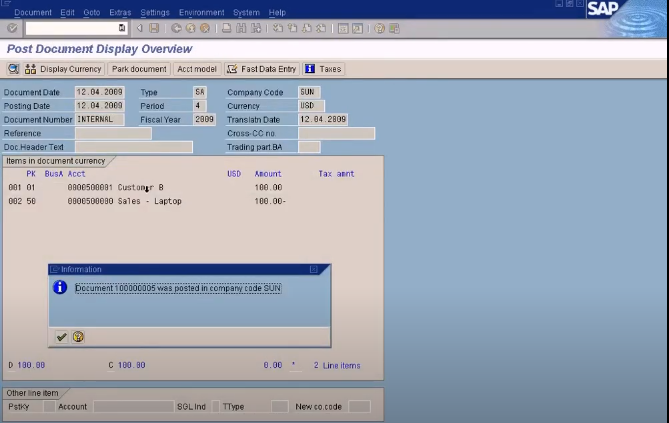Go to First Page icon

(x=278, y=28)
